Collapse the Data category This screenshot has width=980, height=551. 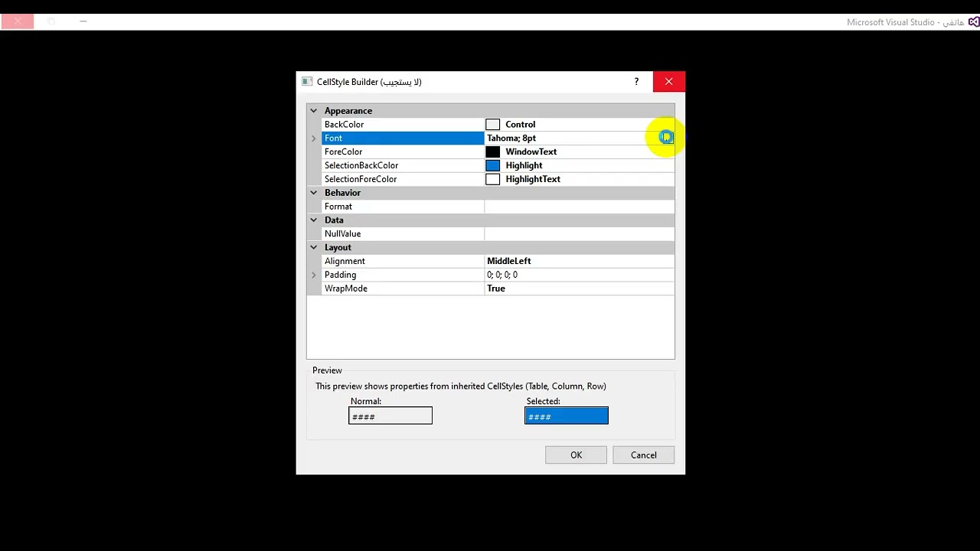click(314, 220)
